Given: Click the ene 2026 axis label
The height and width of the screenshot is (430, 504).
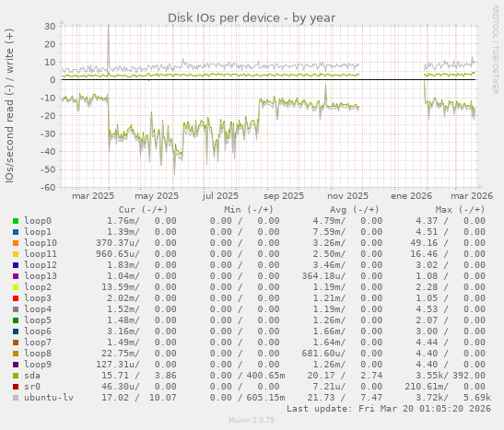Looking at the screenshot, I should tap(412, 196).
